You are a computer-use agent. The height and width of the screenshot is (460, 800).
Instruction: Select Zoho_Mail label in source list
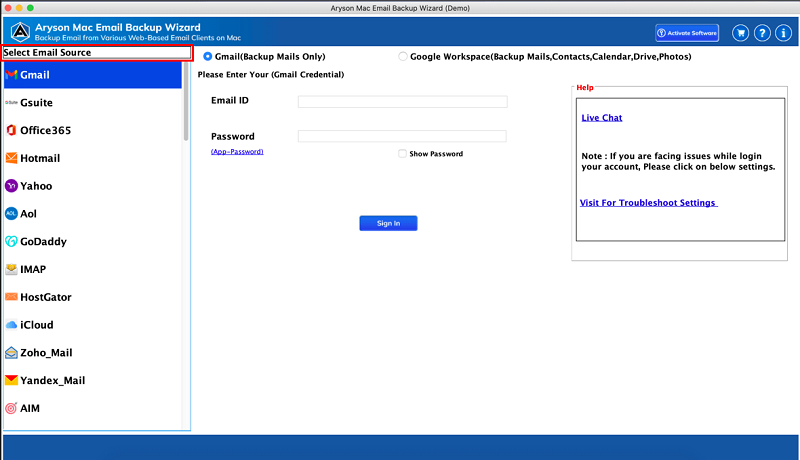coord(46,352)
